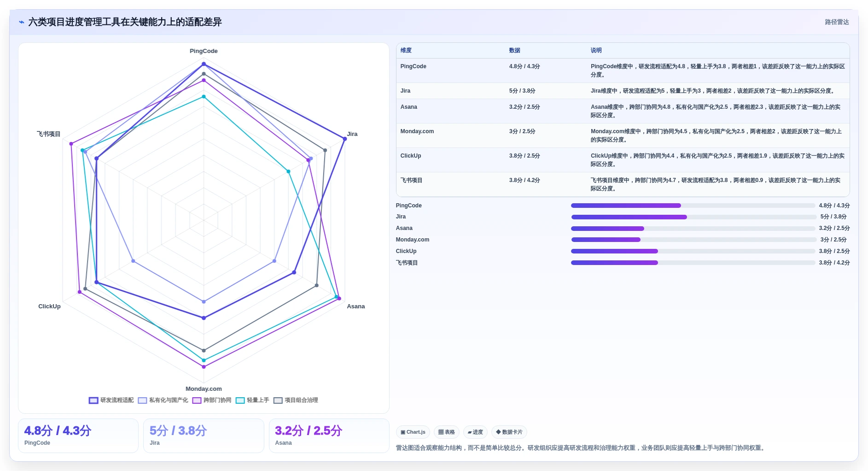Click the lightning icon beside the dashboard title
Viewport: 868px width, 471px height.
coord(22,22)
